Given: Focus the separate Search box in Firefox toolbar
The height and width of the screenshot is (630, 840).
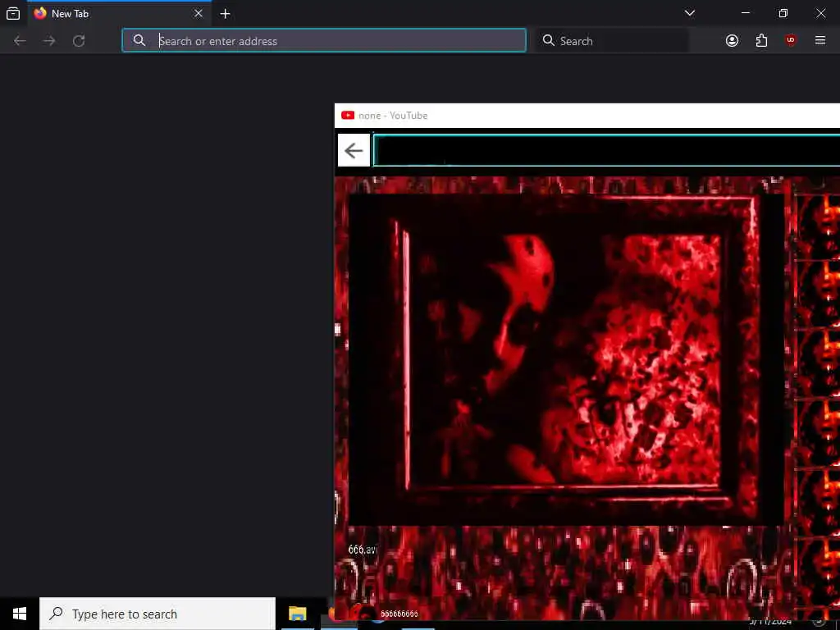Looking at the screenshot, I should coord(612,41).
